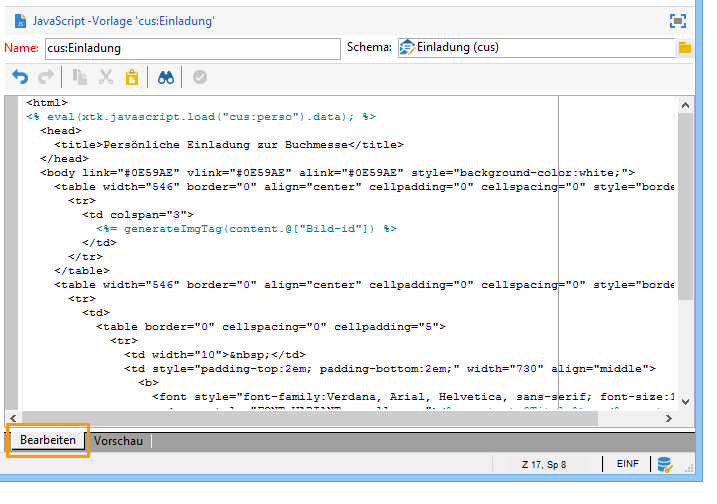Click the fullscreen expand icon
Image resolution: width=717 pixels, height=504 pixels.
678,21
